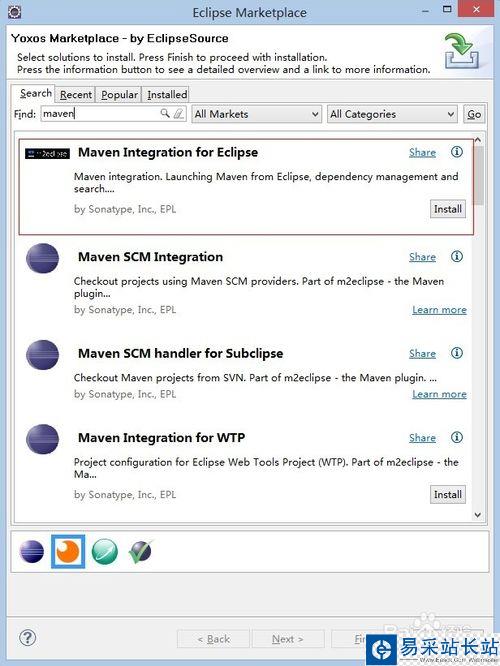Open info for Maven SCM handler for Subclipse

pyautogui.click(x=457, y=353)
